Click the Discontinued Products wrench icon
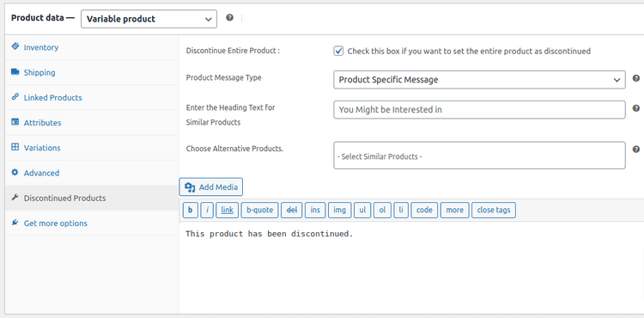The image size is (644, 318). (x=15, y=197)
